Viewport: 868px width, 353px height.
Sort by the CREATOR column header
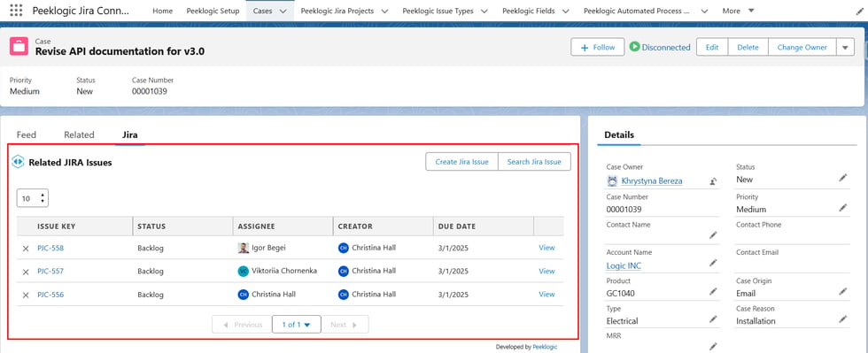click(355, 226)
